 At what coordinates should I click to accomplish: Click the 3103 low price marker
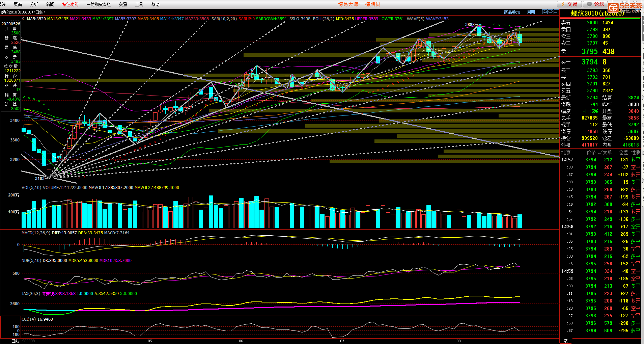(39, 179)
